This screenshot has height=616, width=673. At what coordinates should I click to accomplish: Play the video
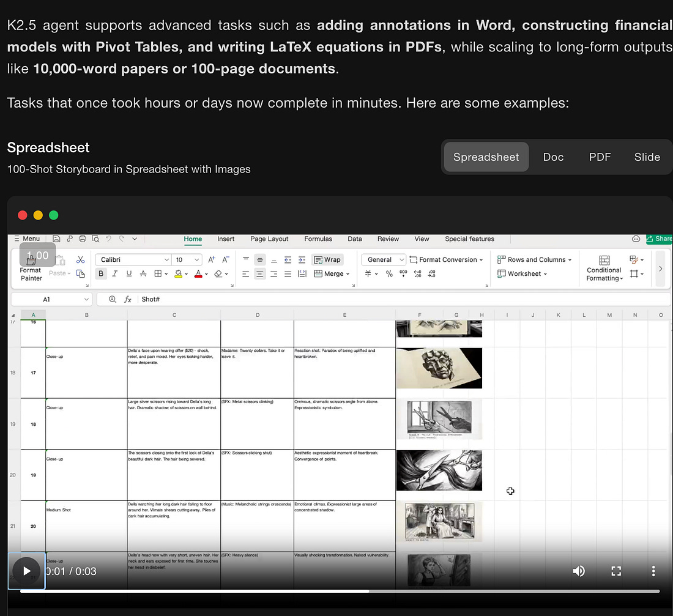(26, 571)
